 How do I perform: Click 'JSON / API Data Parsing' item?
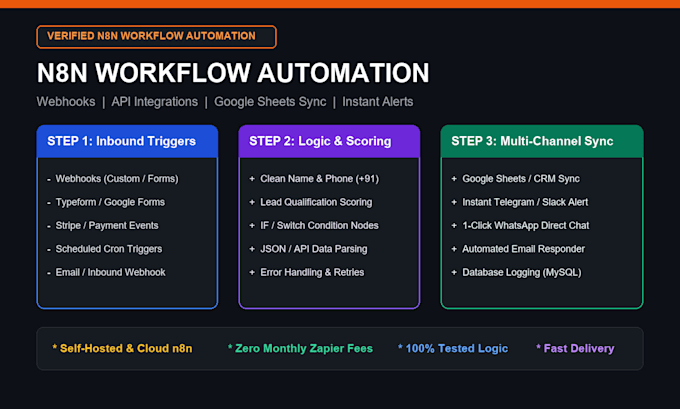click(x=314, y=249)
